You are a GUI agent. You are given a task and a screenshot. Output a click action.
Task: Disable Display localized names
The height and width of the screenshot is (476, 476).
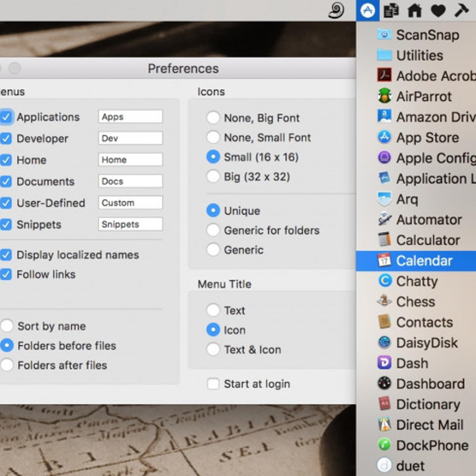pyautogui.click(x=6, y=255)
